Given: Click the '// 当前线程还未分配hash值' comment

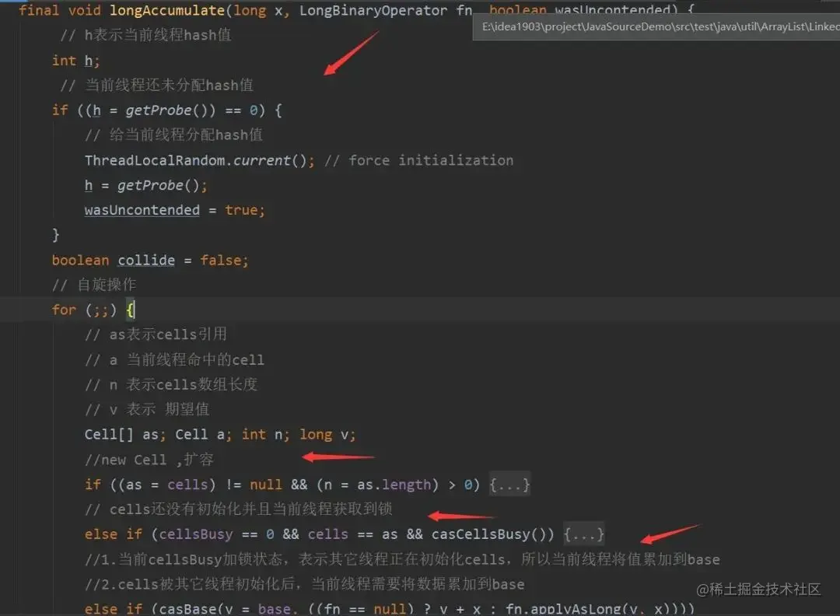Looking at the screenshot, I should coord(156,86).
